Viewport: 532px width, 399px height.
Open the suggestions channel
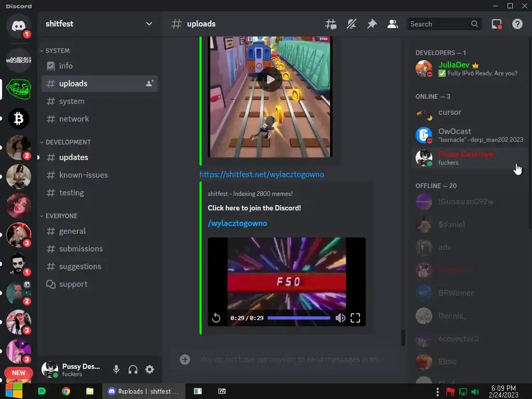[x=99, y=267]
